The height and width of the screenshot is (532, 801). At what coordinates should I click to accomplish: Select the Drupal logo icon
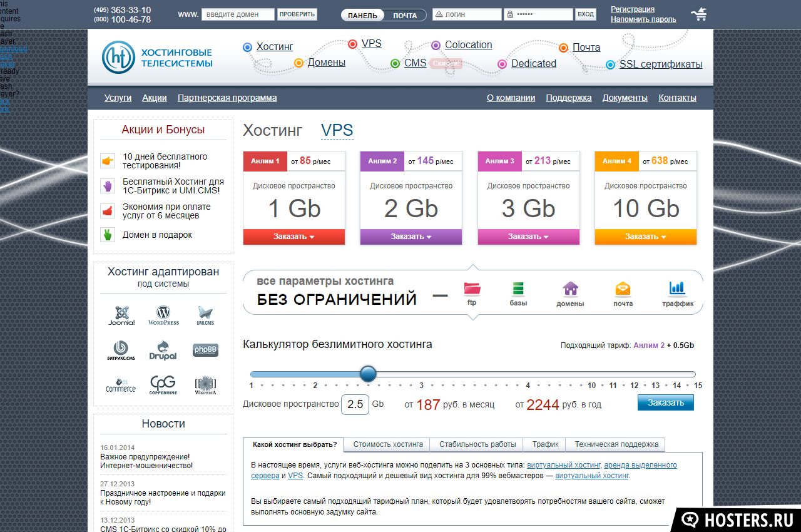click(163, 349)
